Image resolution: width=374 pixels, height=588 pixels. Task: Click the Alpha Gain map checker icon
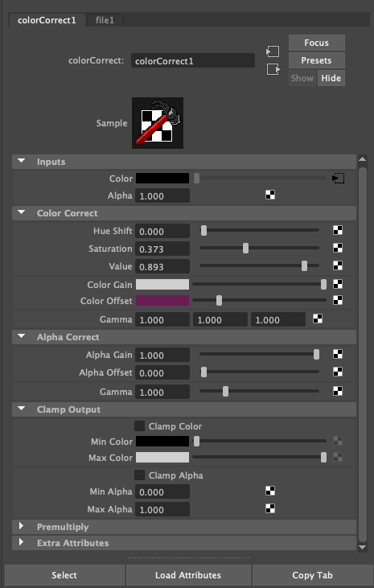pos(338,354)
